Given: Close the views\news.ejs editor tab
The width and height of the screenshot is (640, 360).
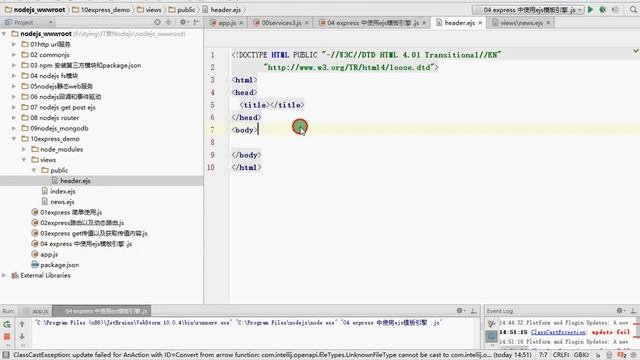Looking at the screenshot, I should (548, 23).
